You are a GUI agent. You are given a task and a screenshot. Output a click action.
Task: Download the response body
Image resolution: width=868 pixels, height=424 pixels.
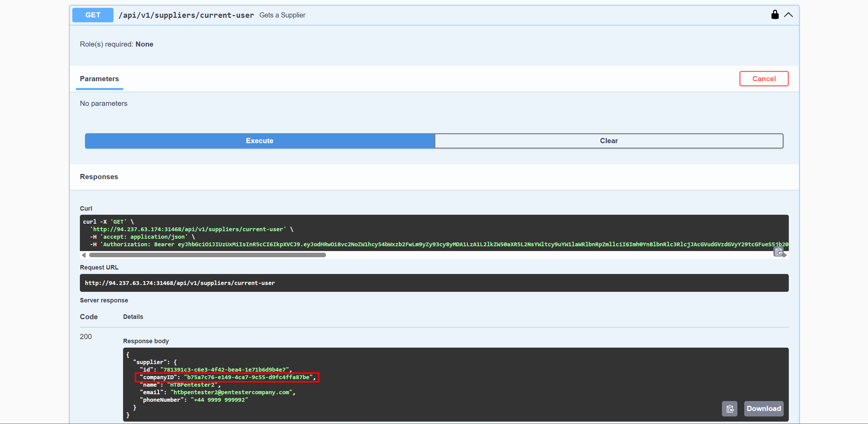click(x=764, y=409)
